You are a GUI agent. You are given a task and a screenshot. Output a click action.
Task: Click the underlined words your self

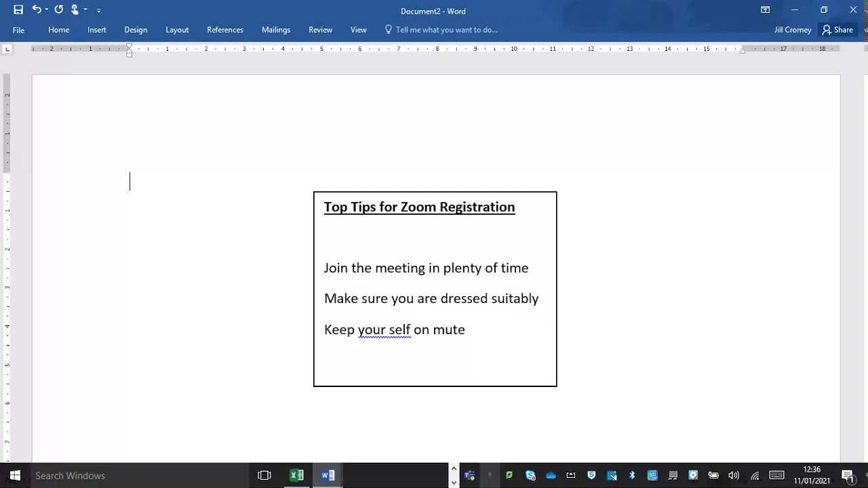click(384, 330)
